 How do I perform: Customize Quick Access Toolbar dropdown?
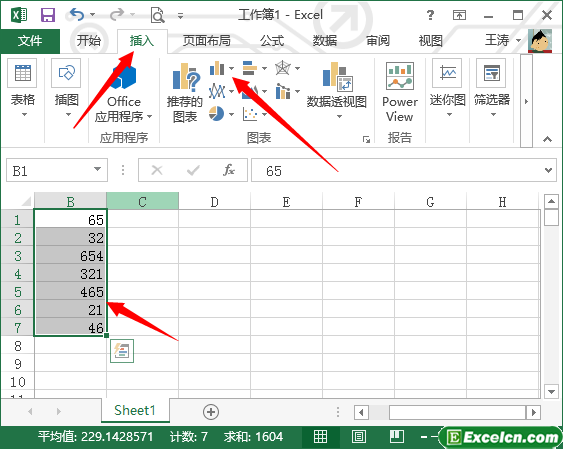(x=181, y=15)
